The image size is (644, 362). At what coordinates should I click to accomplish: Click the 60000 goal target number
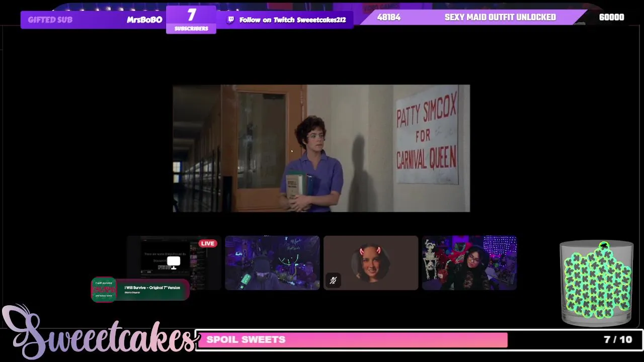tap(612, 17)
